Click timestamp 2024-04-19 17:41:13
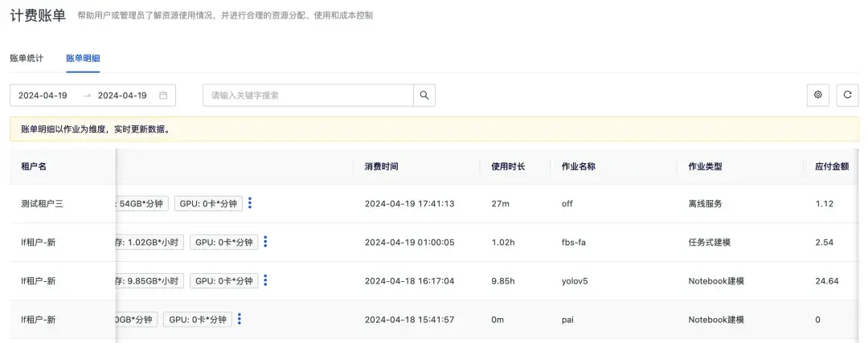Screen dimensions: 868x343 pyautogui.click(x=410, y=203)
